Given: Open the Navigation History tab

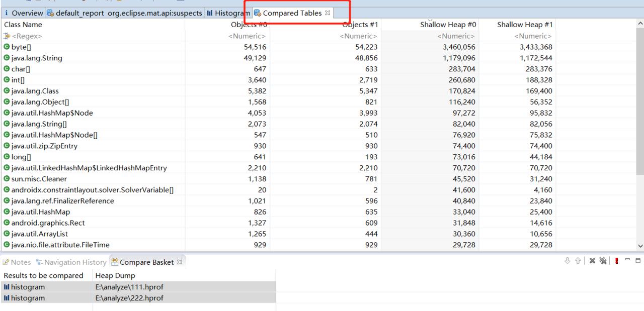Looking at the screenshot, I should [x=71, y=262].
